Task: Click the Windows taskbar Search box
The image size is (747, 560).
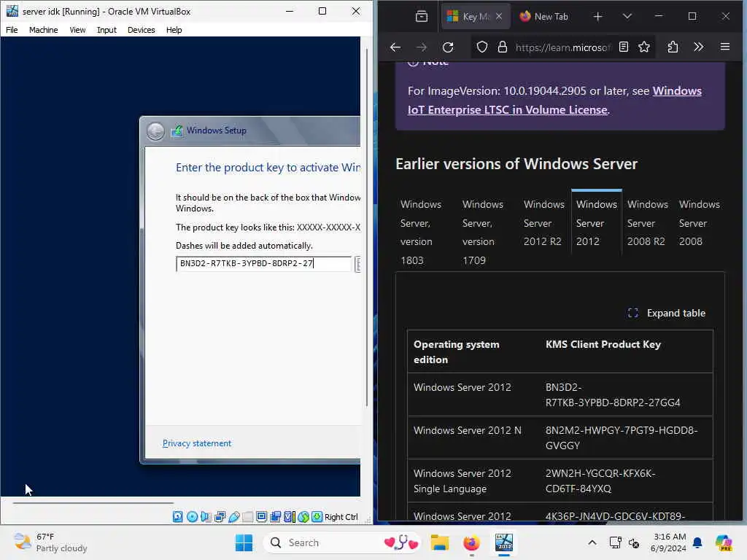Action: (x=342, y=542)
